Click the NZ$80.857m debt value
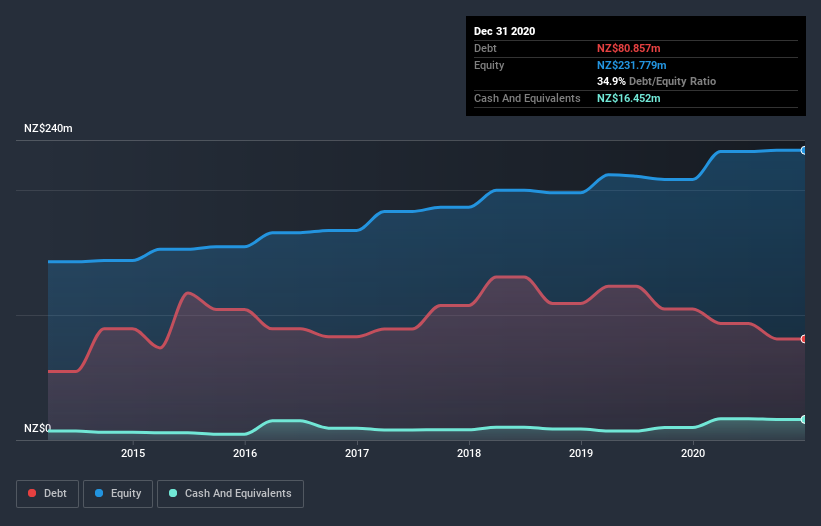Image resolution: width=821 pixels, height=526 pixels. [x=628, y=48]
